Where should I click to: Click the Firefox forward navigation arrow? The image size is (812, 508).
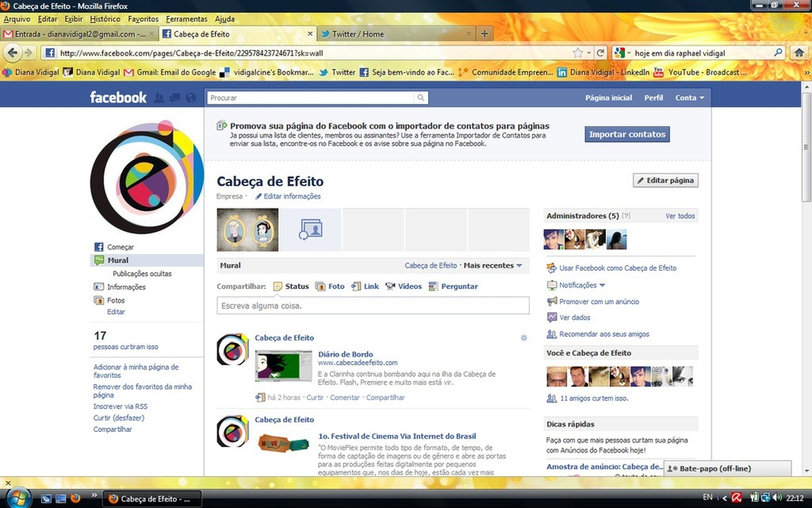pos(29,53)
